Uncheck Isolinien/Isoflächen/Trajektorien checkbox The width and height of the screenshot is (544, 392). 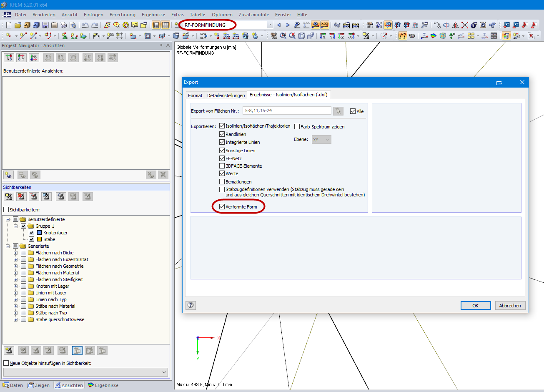click(222, 126)
